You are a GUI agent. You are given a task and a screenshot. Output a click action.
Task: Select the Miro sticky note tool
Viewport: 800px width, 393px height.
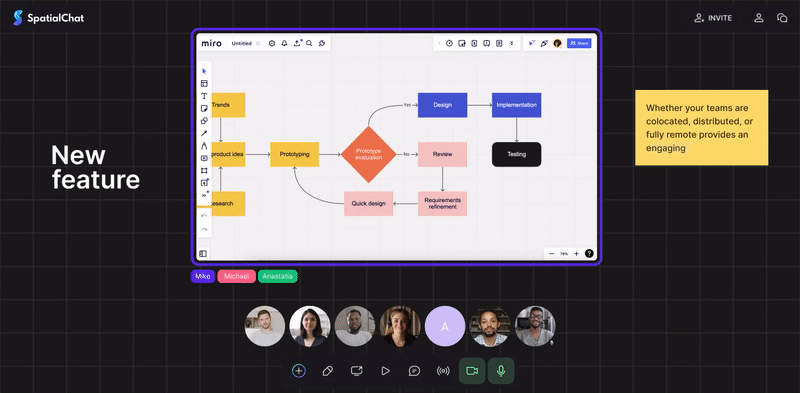(204, 108)
